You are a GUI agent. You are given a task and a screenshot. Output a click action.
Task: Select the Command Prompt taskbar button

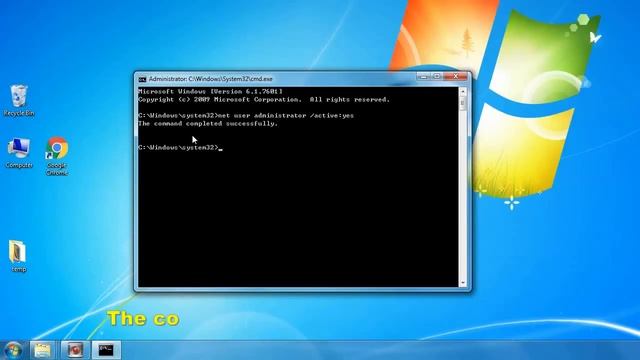point(106,350)
